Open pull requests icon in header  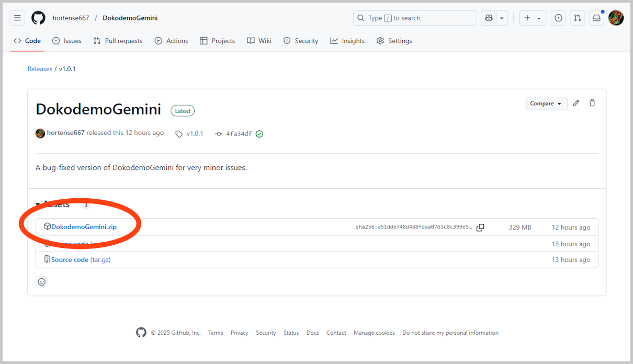click(x=577, y=18)
